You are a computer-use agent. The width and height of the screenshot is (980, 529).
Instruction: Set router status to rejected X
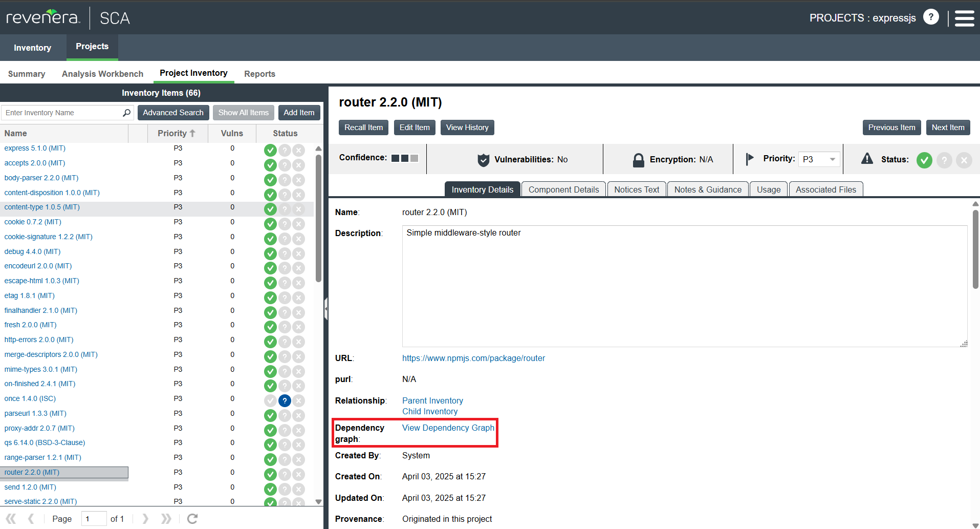pyautogui.click(x=964, y=160)
